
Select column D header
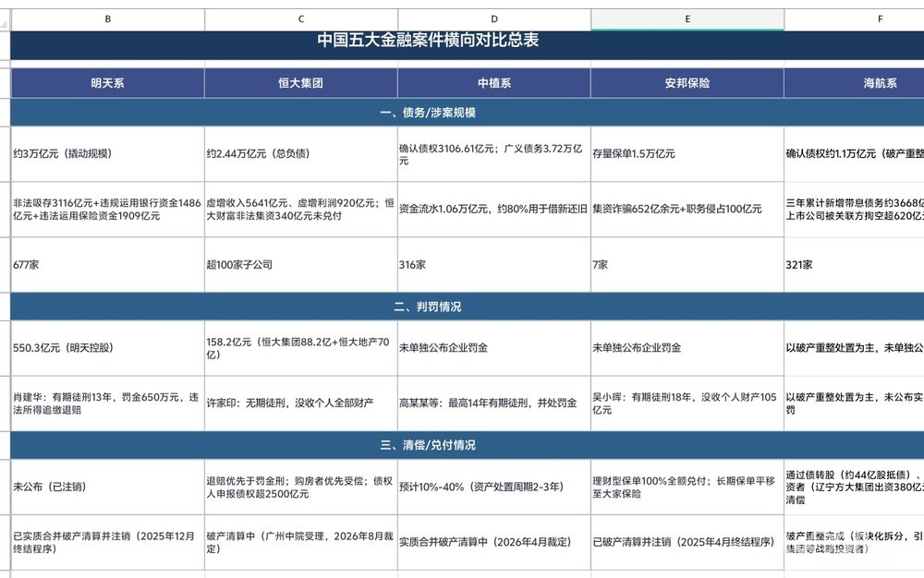click(494, 19)
